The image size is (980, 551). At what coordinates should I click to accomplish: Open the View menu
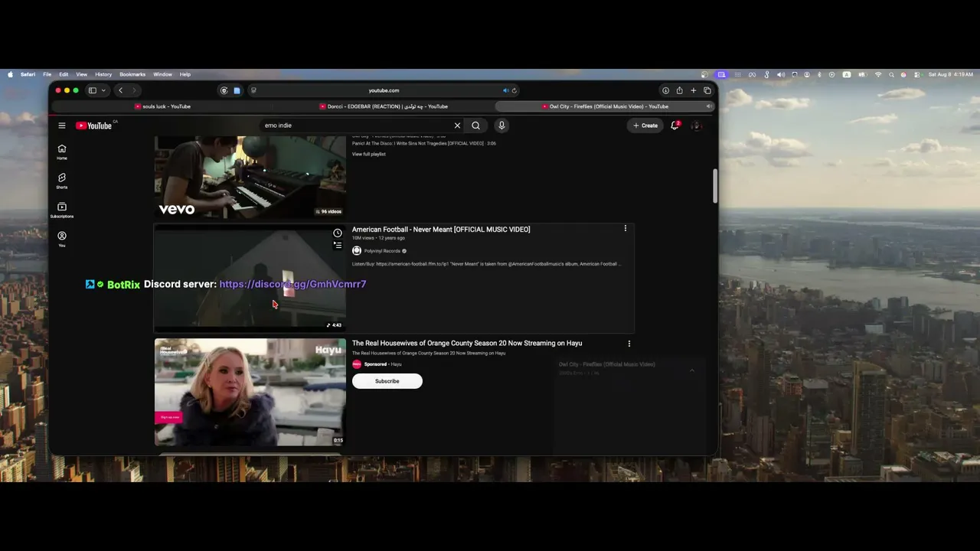pyautogui.click(x=81, y=74)
